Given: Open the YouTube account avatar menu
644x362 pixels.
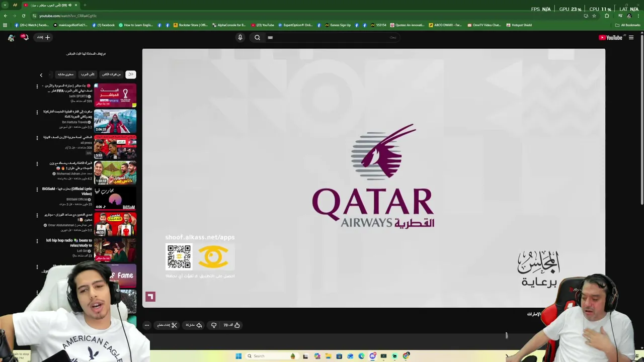Looking at the screenshot, I should click(x=11, y=38).
